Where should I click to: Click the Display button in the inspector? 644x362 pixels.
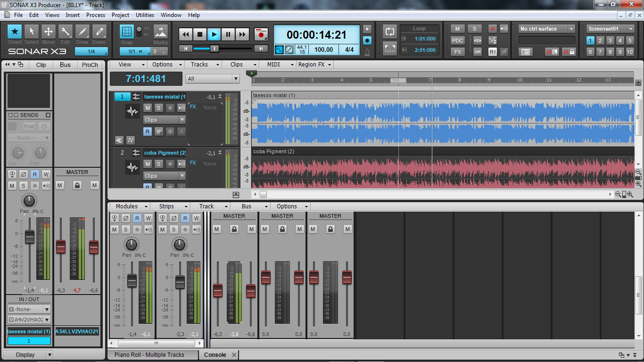pos(25,355)
